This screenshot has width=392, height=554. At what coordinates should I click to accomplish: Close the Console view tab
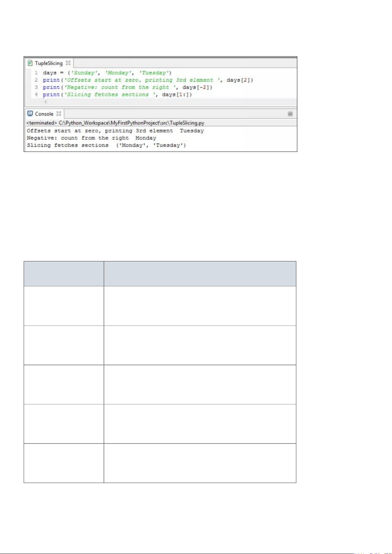(59, 114)
